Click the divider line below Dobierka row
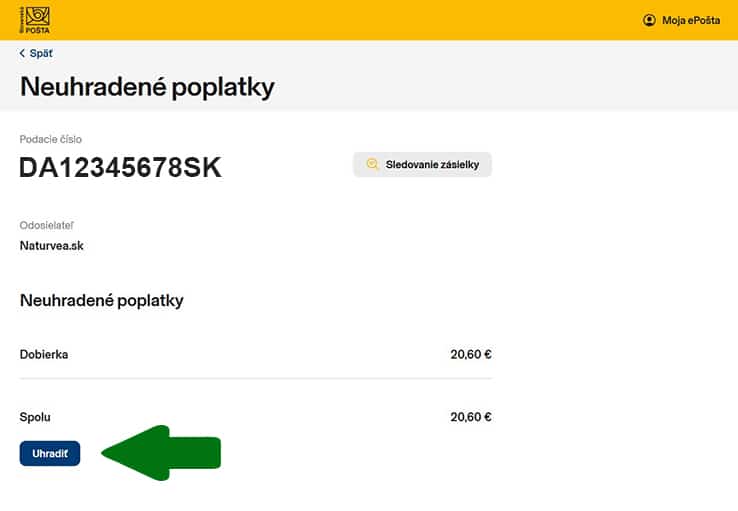Screen dimensions: 738x511 [256, 378]
